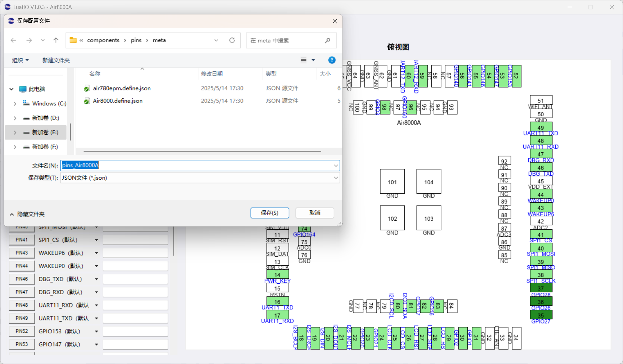The width and height of the screenshot is (623, 364).
Task: Click PIN41 button in pin list
Action: (x=22, y=240)
